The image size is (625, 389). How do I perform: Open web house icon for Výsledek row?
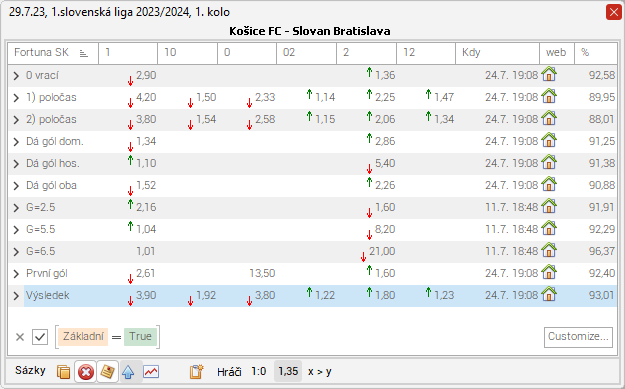(x=549, y=295)
